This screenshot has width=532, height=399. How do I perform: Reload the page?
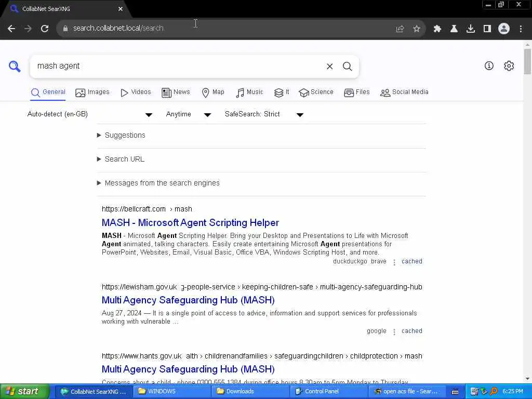click(45, 29)
